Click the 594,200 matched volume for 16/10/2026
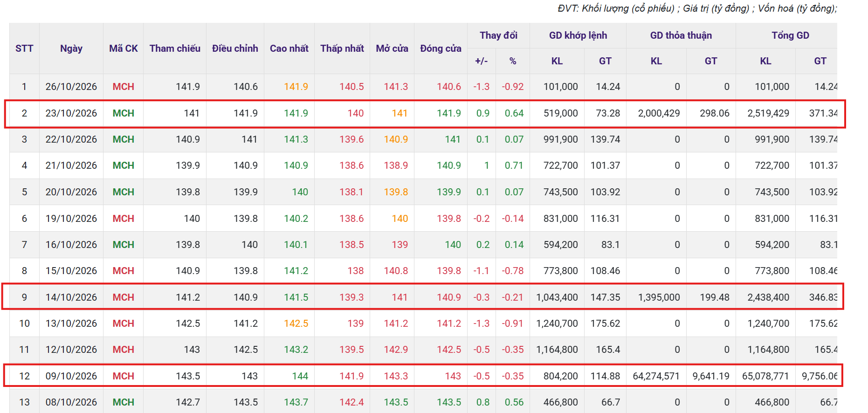868x413 pixels. tap(561, 245)
